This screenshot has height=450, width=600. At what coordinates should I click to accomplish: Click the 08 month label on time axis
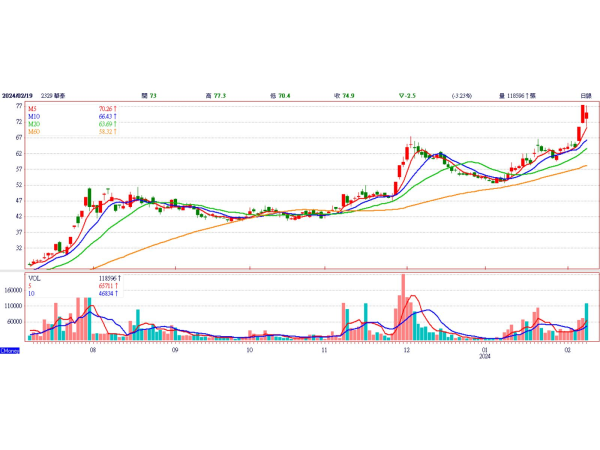93,352
